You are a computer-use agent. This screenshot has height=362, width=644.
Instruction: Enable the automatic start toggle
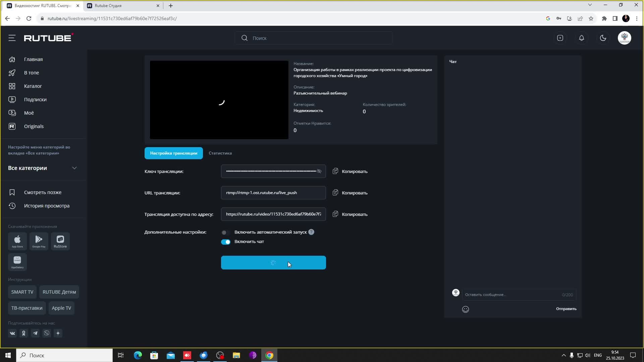point(225,232)
